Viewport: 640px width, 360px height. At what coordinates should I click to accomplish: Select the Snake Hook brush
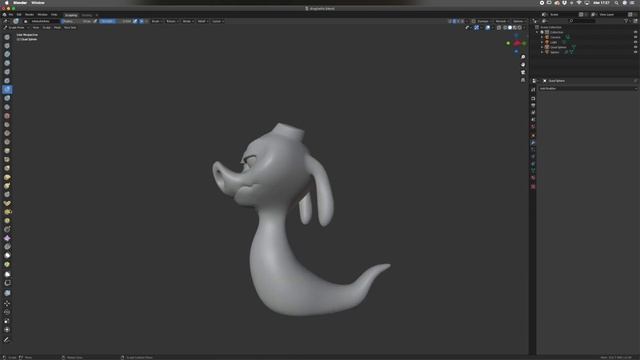7,186
